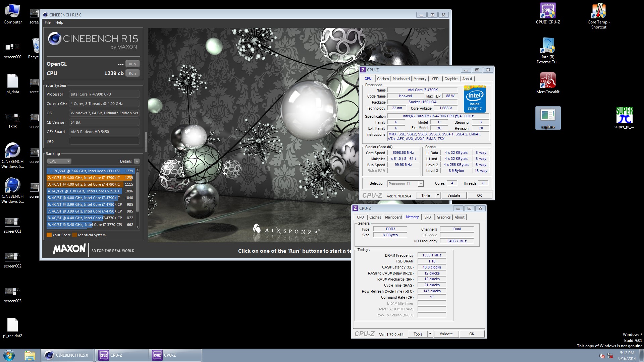Click the Intel Core i7 badge in CPU-Z
Image resolution: width=644 pixels, height=362 pixels.
tap(475, 99)
